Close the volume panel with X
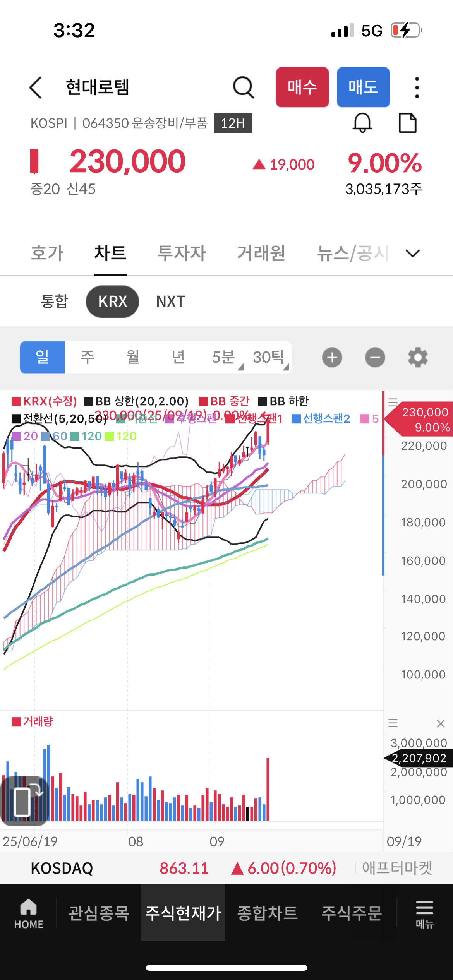The width and height of the screenshot is (453, 980). click(x=440, y=723)
